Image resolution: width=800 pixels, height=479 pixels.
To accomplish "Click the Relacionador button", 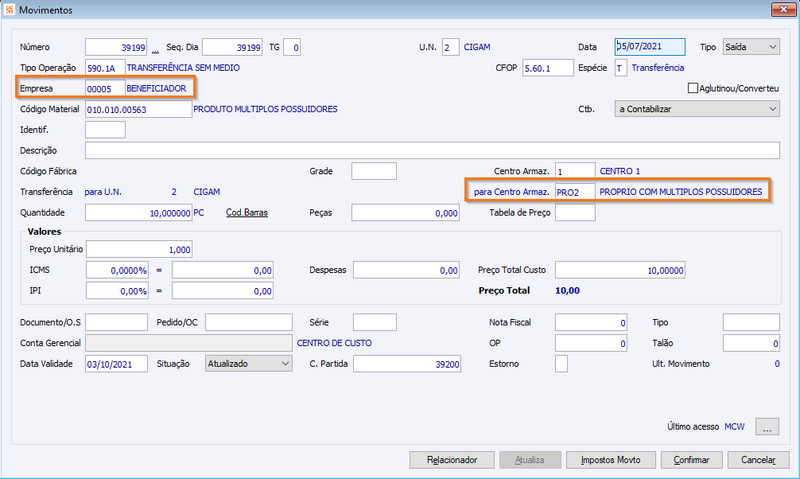I will point(452,460).
